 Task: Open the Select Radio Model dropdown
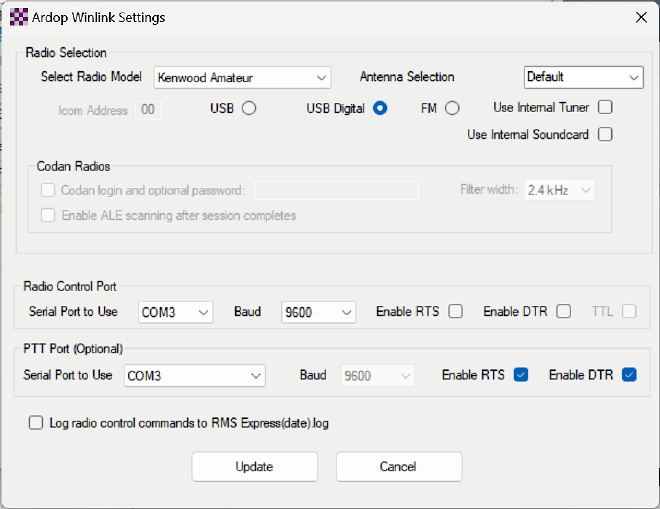(x=242, y=77)
